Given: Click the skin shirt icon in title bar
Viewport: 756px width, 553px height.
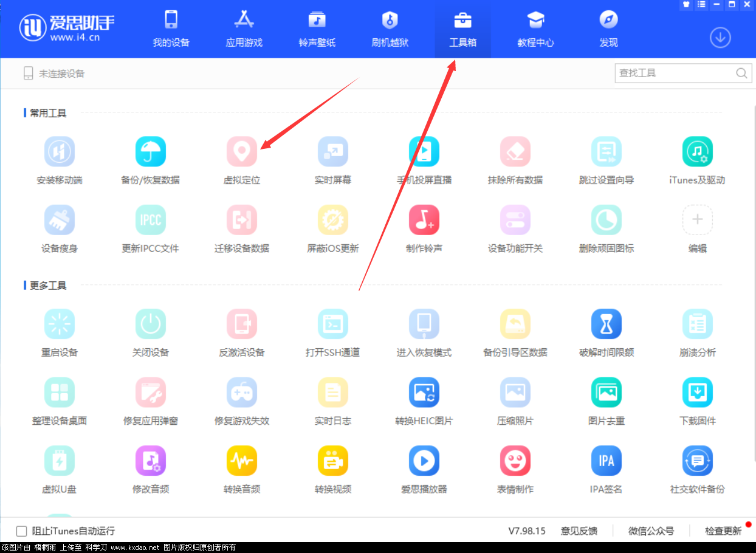Looking at the screenshot, I should click(686, 4).
